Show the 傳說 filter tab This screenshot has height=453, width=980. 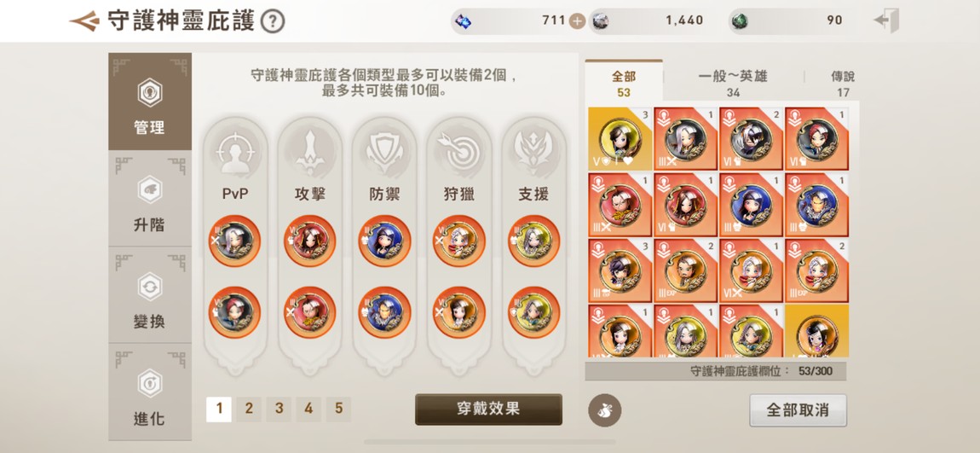tap(843, 84)
